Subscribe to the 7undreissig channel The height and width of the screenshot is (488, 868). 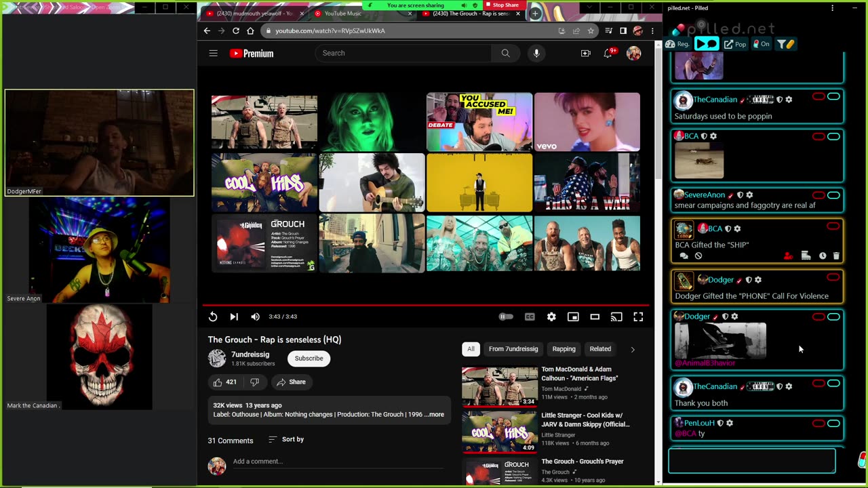(x=309, y=359)
